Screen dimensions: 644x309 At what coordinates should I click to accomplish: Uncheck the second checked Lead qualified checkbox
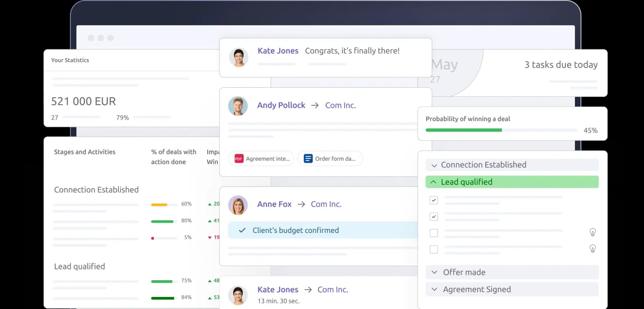click(434, 217)
